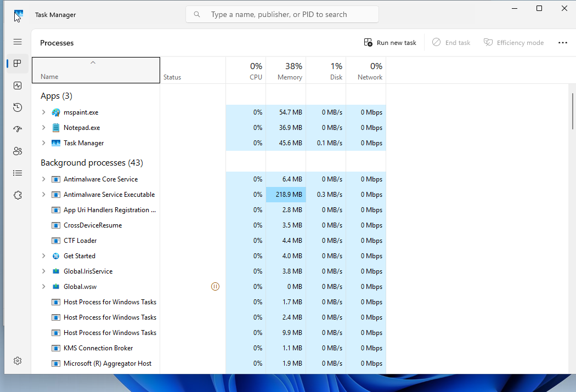Click the 0.3 MB/s disk value
Viewport: 576px width, 392px height.
click(330, 195)
